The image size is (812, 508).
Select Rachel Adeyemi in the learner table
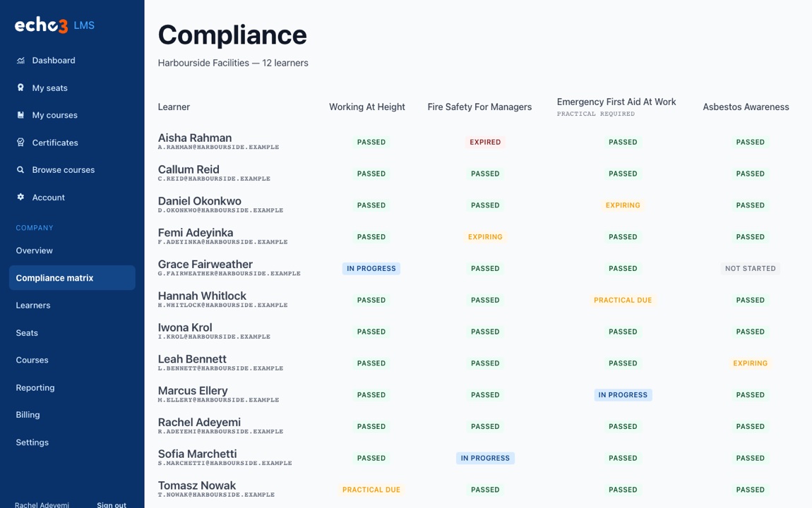[199, 422]
